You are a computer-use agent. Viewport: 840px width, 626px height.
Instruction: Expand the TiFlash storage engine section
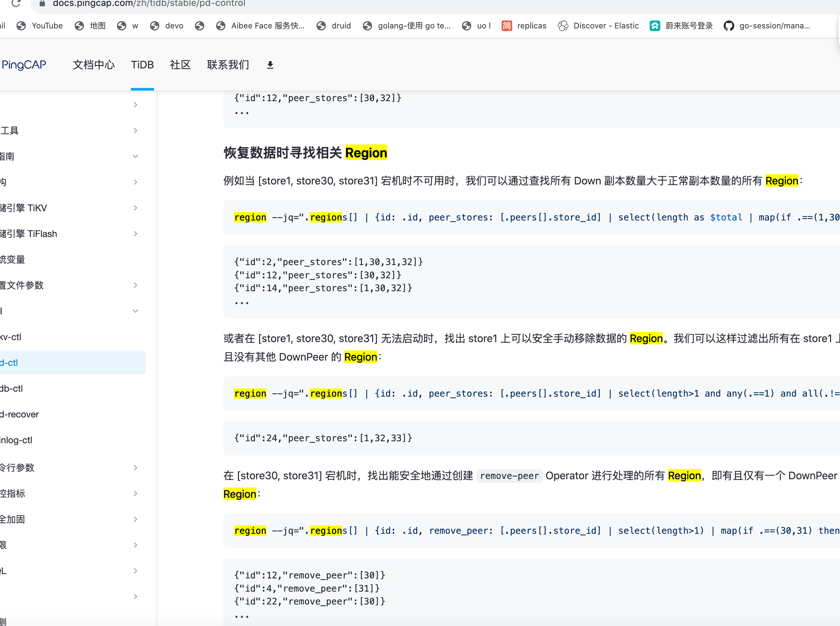pos(135,234)
